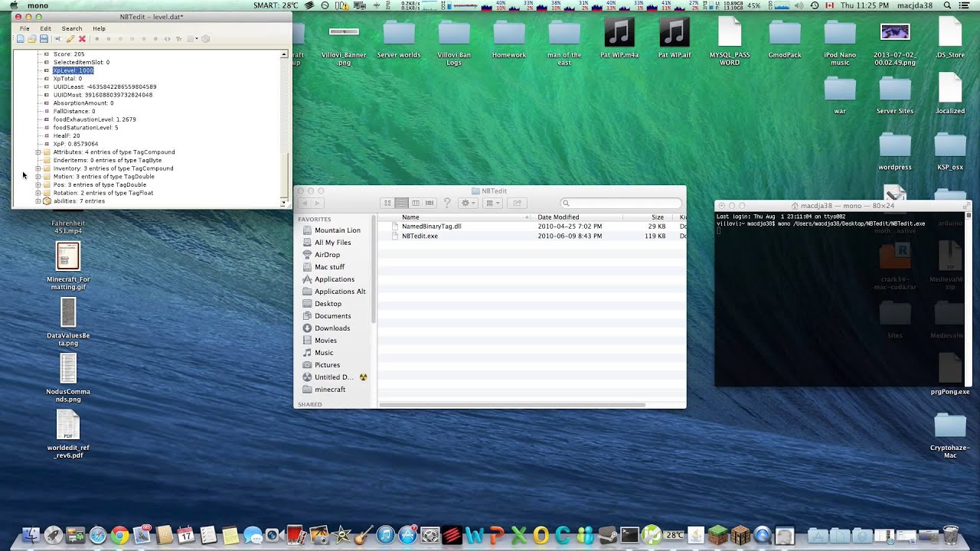
Task: Select the XpLevel: 1000 tag
Action: [x=73, y=70]
